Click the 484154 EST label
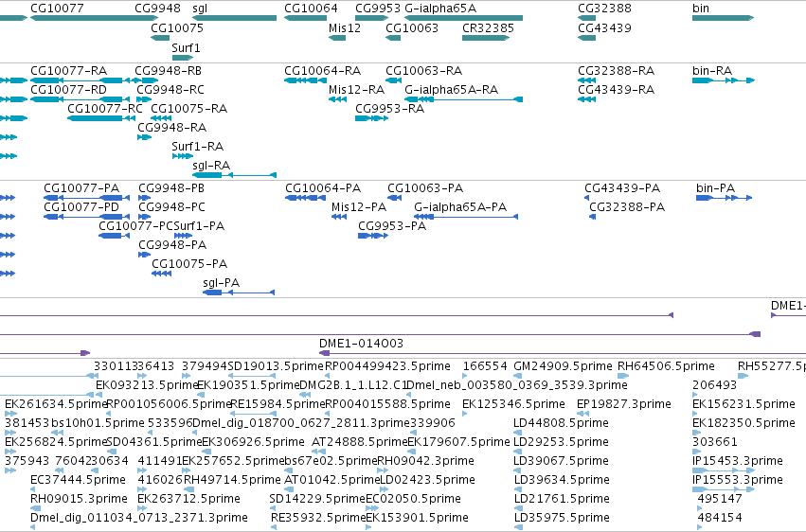This screenshot has width=806, height=532. (x=720, y=518)
